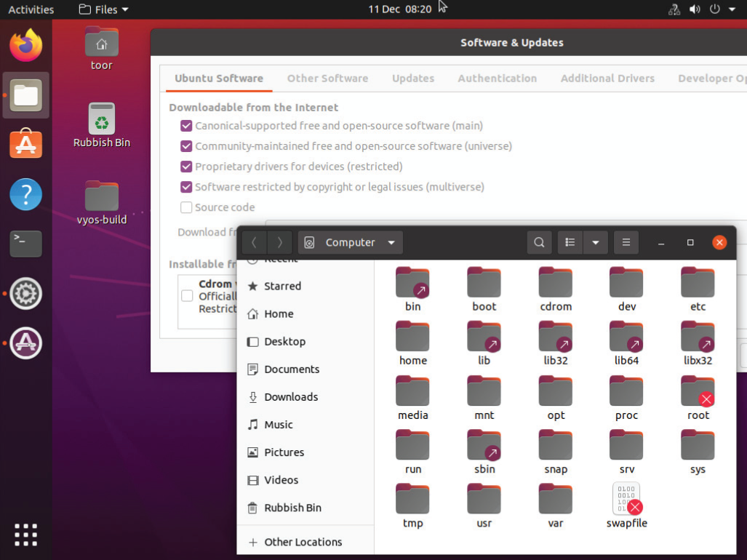
Task: Open the Computer path dropdown
Action: [x=350, y=242]
